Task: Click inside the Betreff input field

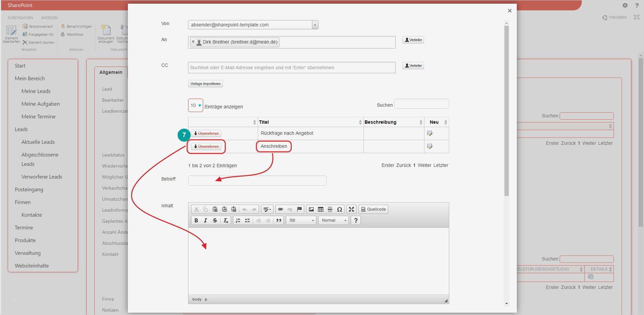Action: tap(257, 180)
